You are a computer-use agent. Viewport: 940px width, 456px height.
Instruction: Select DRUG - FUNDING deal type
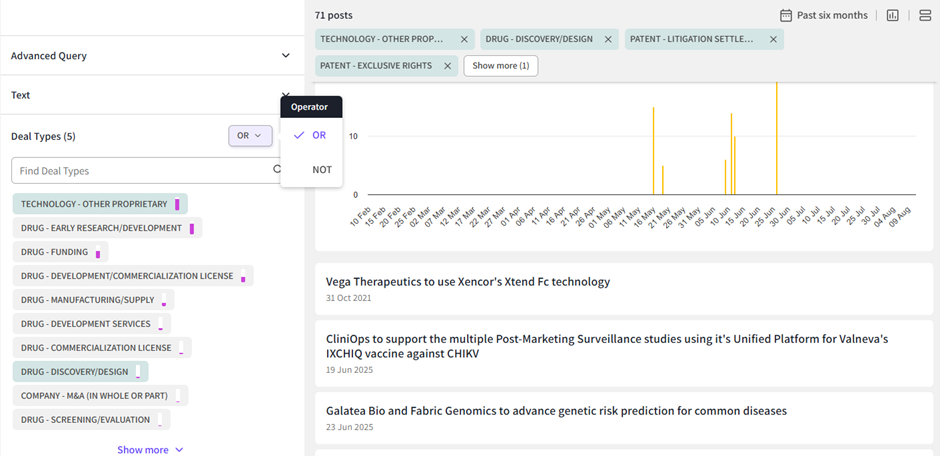[54, 252]
